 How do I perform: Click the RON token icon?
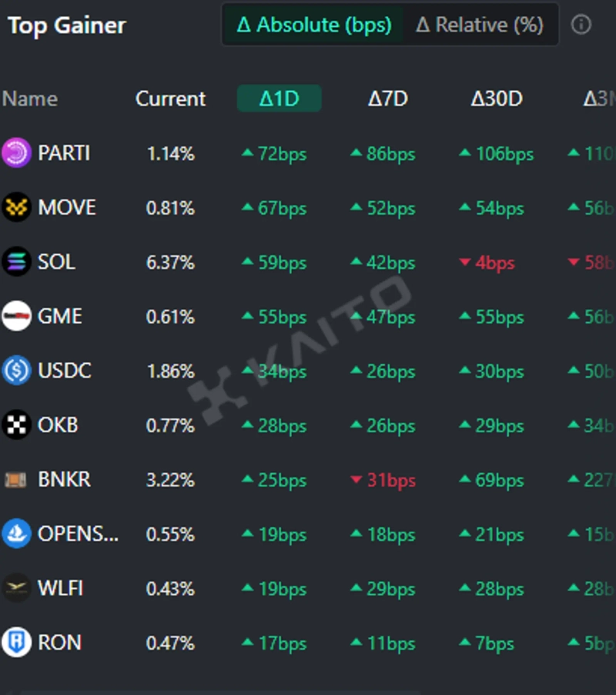coord(16,643)
